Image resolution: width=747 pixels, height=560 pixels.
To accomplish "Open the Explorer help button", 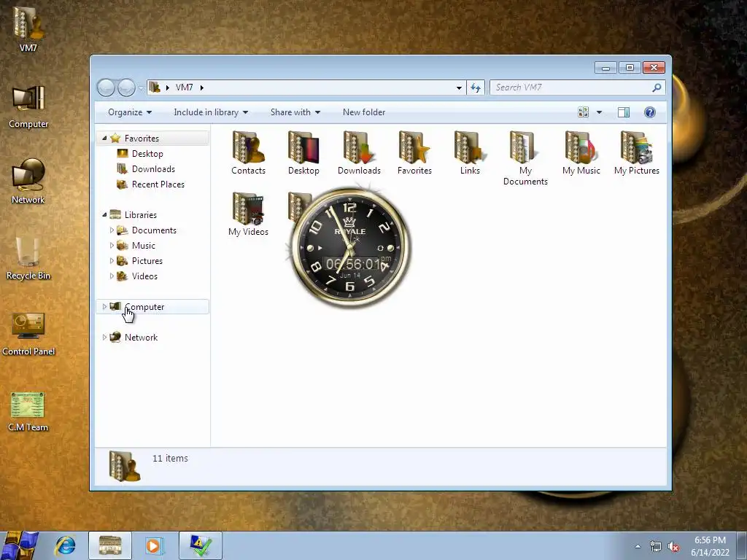I will click(650, 112).
